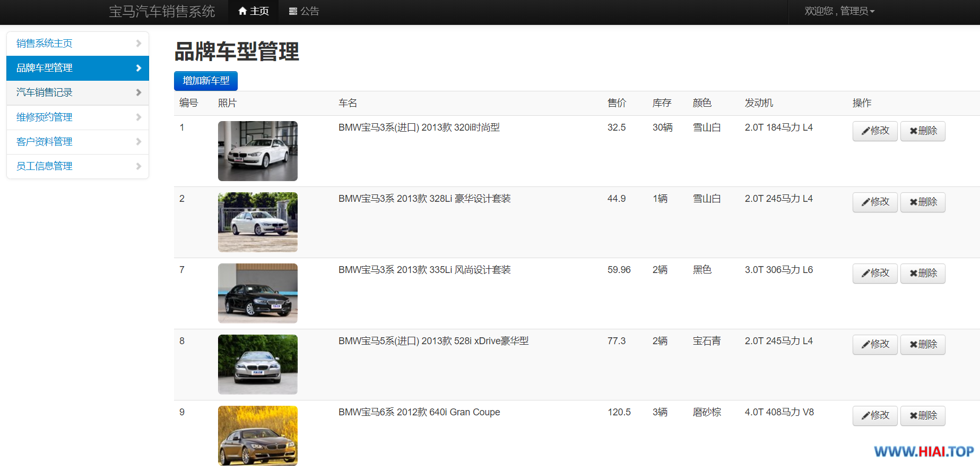This screenshot has width=980, height=469.
Task: Open 销售系统主页 in the sidebar
Action: point(77,44)
